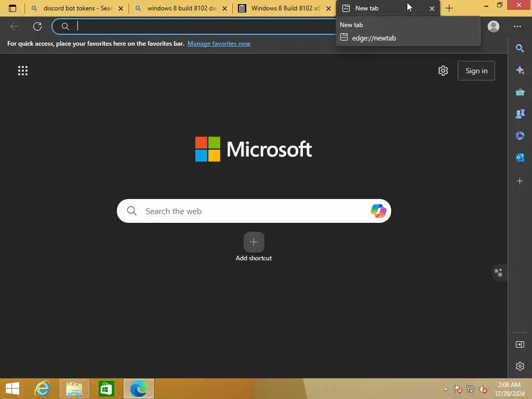Click the sidebar plus customize icon
Screen dimensions: 532x399
pyautogui.click(x=520, y=181)
